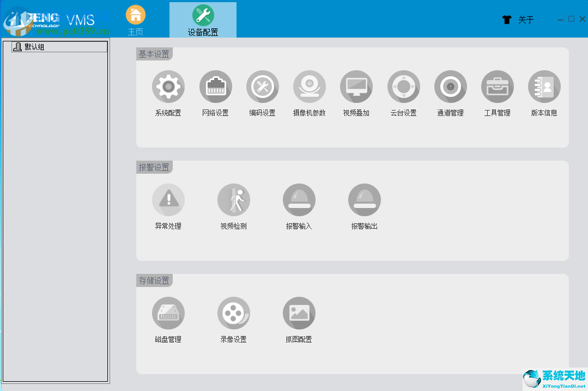Open 报警输入 siren icon
Screen dimensions: 588x391
click(x=299, y=200)
